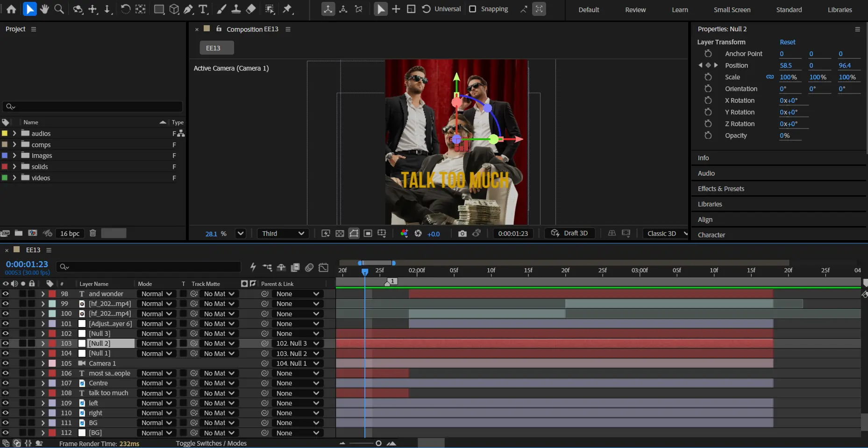Select the Horizontal Type tool
Image resolution: width=868 pixels, height=448 pixels.
[203, 9]
